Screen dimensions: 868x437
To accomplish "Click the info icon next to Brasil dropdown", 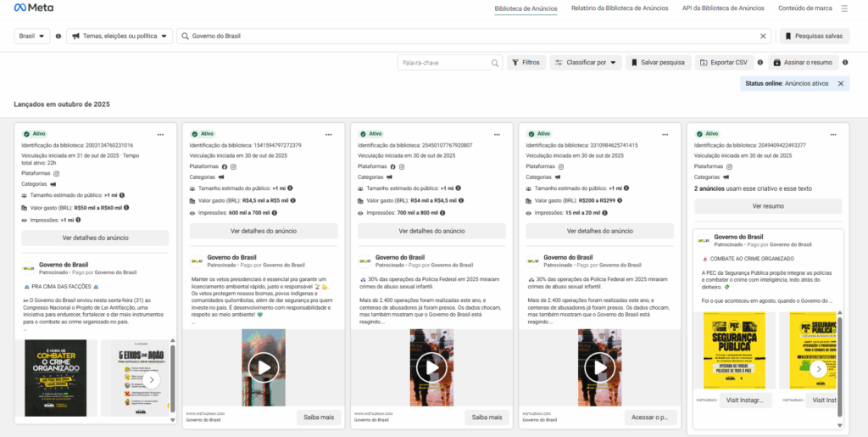I will tap(58, 36).
